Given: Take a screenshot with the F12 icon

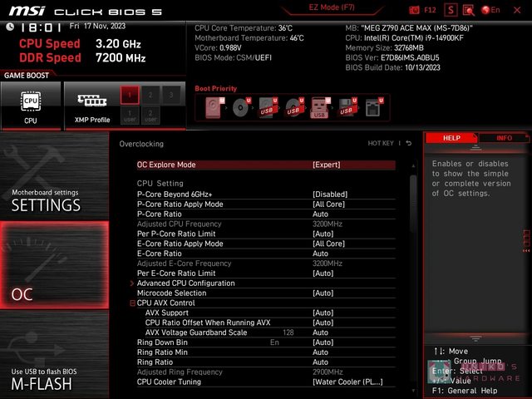Looking at the screenshot, I should click(x=424, y=10).
